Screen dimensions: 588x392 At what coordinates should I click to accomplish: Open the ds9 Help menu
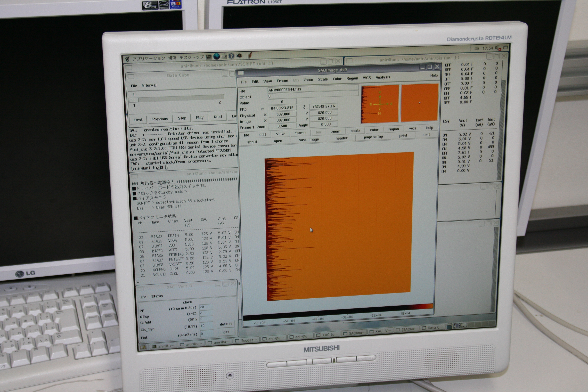(x=434, y=76)
